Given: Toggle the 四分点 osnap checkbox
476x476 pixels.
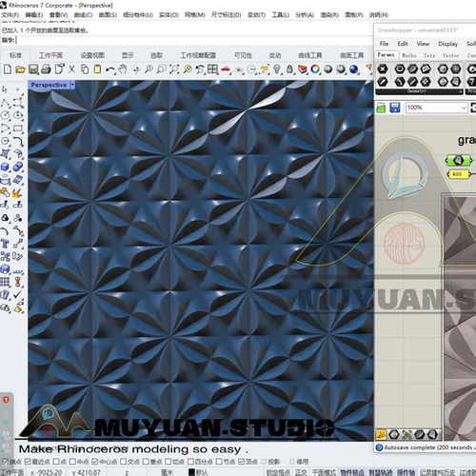Looking at the screenshot, I should [191, 462].
